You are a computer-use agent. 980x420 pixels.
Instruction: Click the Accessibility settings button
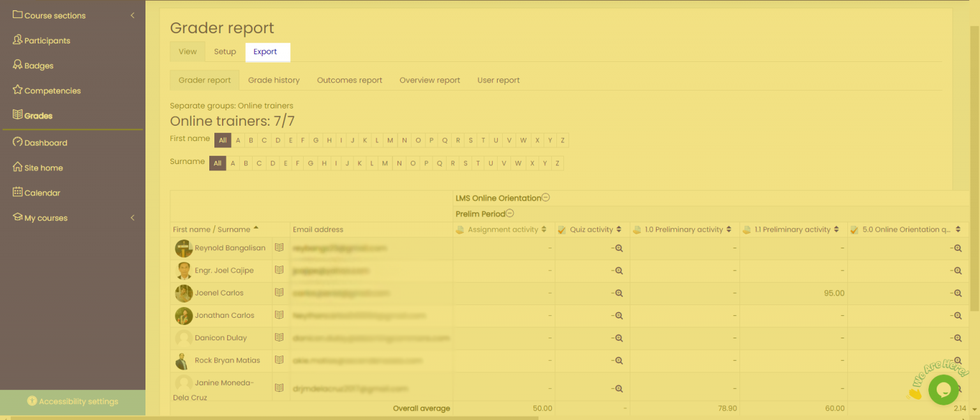[x=72, y=401]
